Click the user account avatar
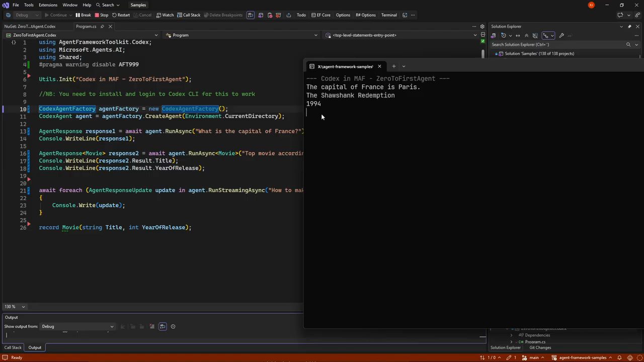644x362 pixels. pyautogui.click(x=591, y=5)
